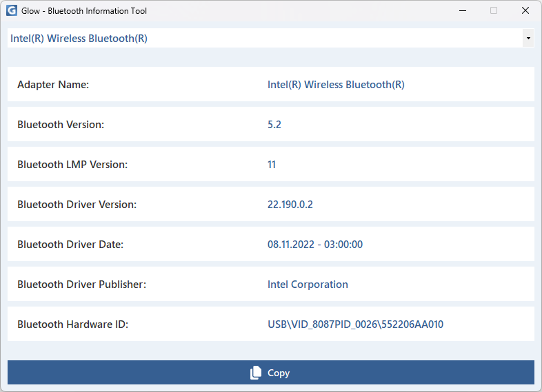Click the Bluetooth Driver Publisher label
The image size is (542, 392).
(82, 285)
